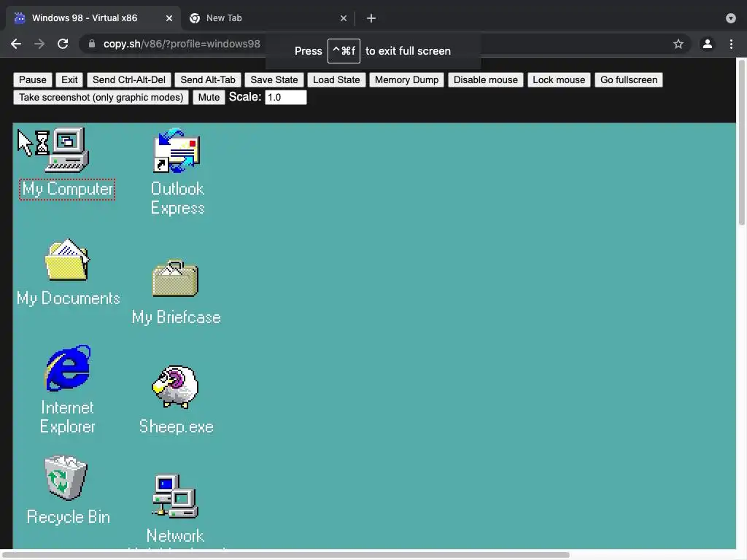Open a new browser tab

[x=371, y=18]
